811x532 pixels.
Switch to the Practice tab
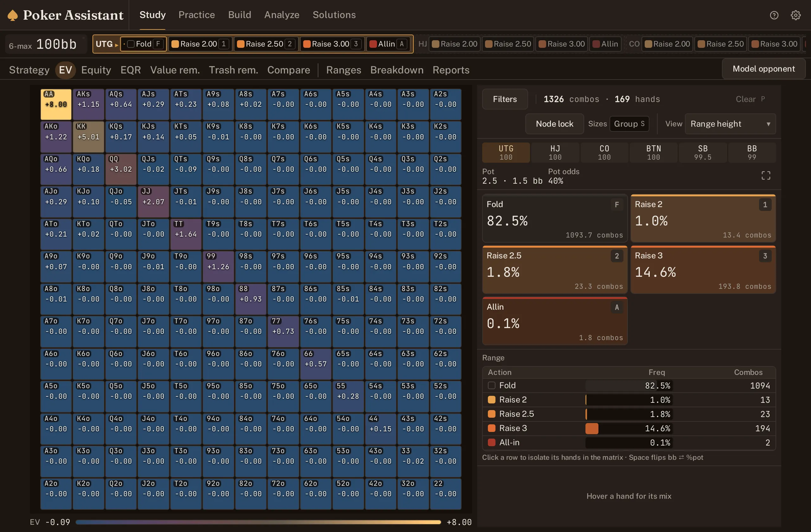pyautogui.click(x=197, y=15)
